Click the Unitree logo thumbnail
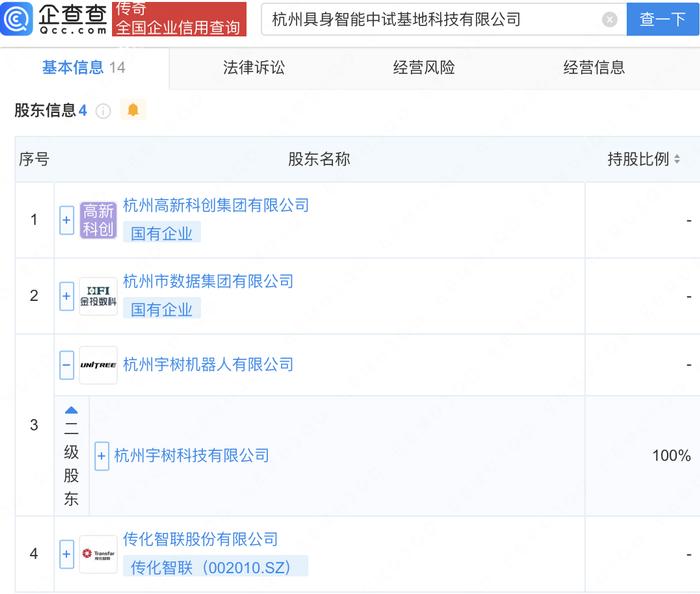This screenshot has width=700, height=594. pos(98,365)
